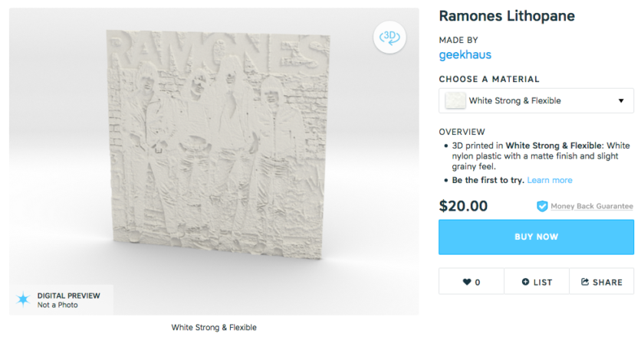Click the Digital Preview star icon

(x=24, y=299)
